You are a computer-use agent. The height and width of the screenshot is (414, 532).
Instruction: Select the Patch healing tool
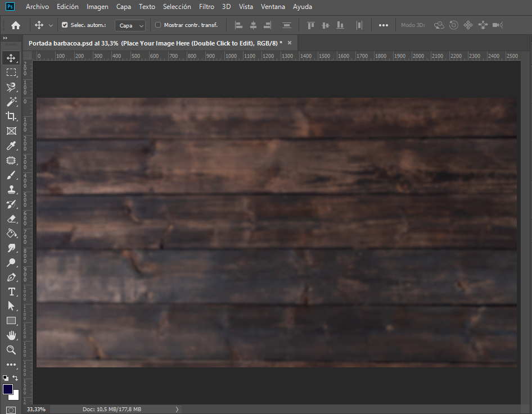tap(11, 160)
